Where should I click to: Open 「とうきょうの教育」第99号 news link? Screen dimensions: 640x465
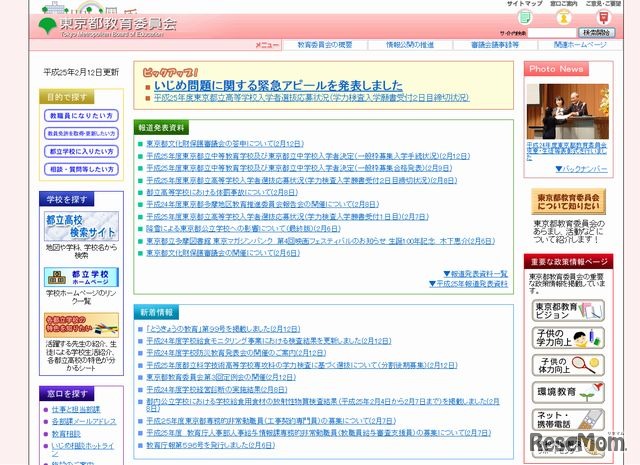(223, 329)
